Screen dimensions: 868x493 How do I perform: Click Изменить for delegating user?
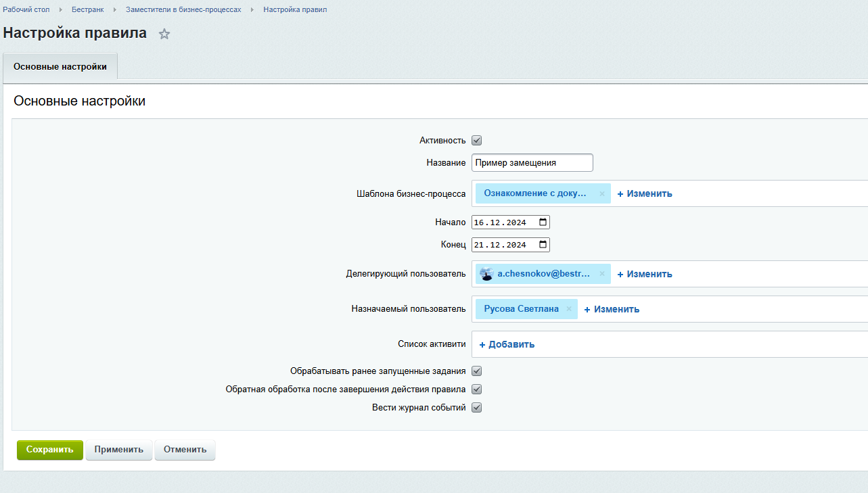pyautogui.click(x=645, y=274)
